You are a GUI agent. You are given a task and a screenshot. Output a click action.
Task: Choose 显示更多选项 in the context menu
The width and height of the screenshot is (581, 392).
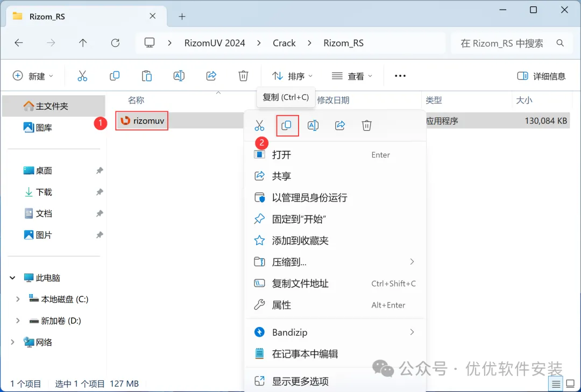pyautogui.click(x=335, y=381)
